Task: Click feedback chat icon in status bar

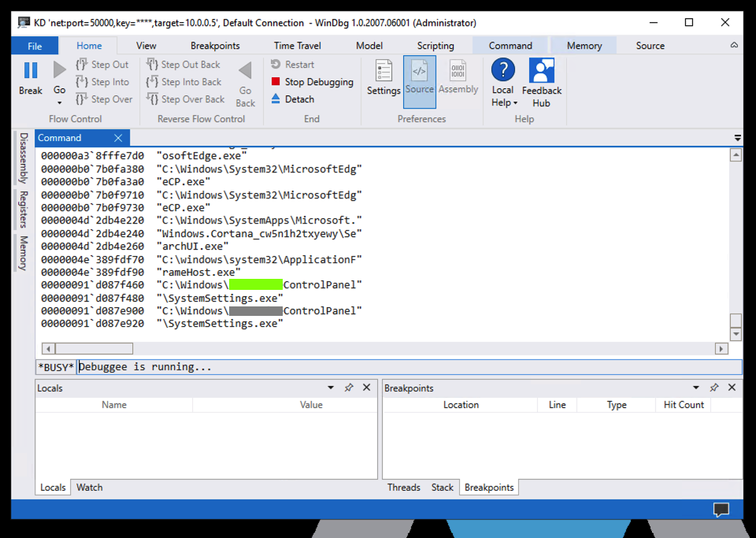Action: click(721, 510)
